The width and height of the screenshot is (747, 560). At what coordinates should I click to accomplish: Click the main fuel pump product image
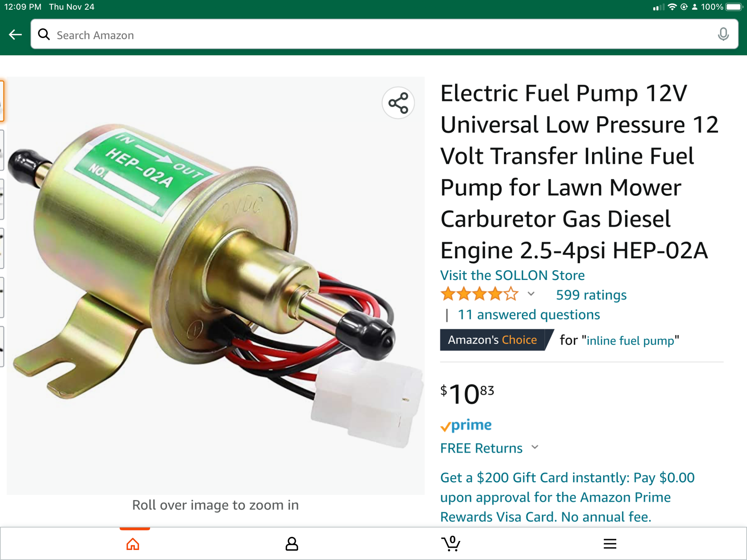[216, 286]
